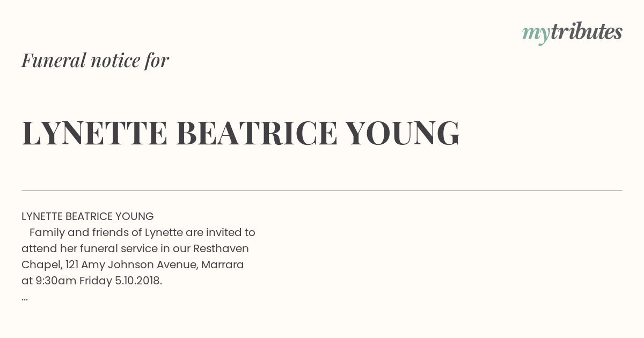Screen dimensions: 644x338
Task: Click the dark "tributes" part of logo
Action: pos(587,32)
